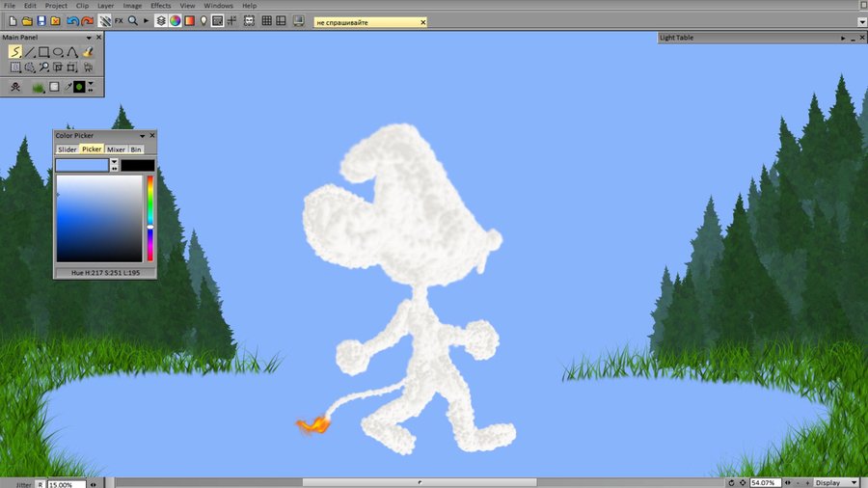This screenshot has width=868, height=488.
Task: Open a project via the folder icon
Action: pyautogui.click(x=27, y=21)
